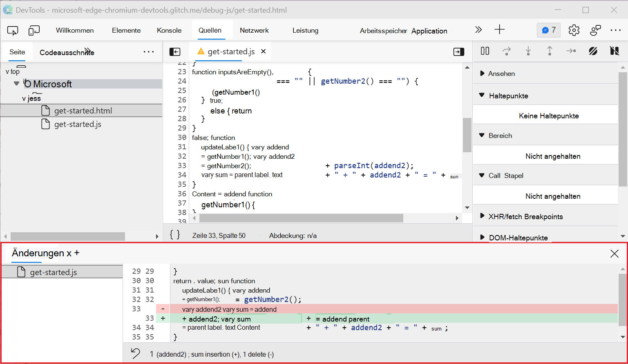This screenshot has height=364, width=628.
Task: Select get-started.html in file tree
Action: click(x=83, y=111)
